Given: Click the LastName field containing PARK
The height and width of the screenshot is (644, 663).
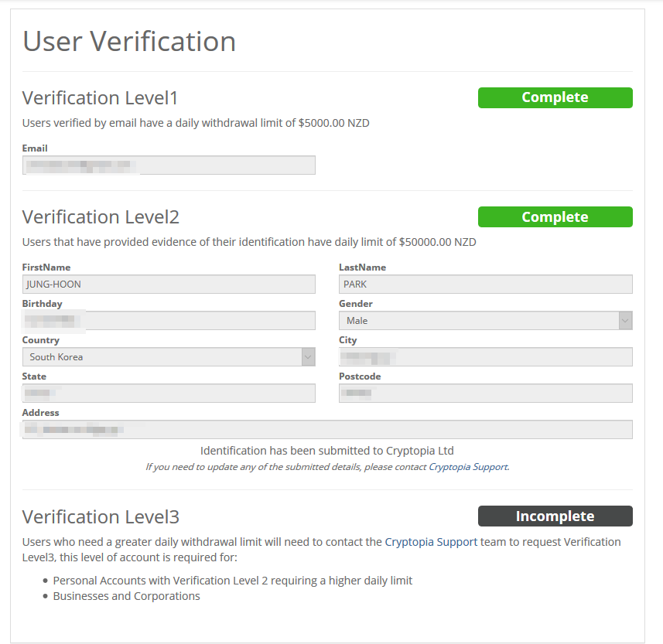Looking at the screenshot, I should (485, 285).
